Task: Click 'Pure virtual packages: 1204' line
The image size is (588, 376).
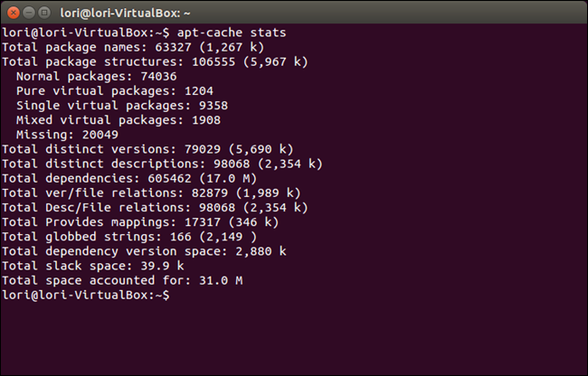Action: [x=115, y=91]
